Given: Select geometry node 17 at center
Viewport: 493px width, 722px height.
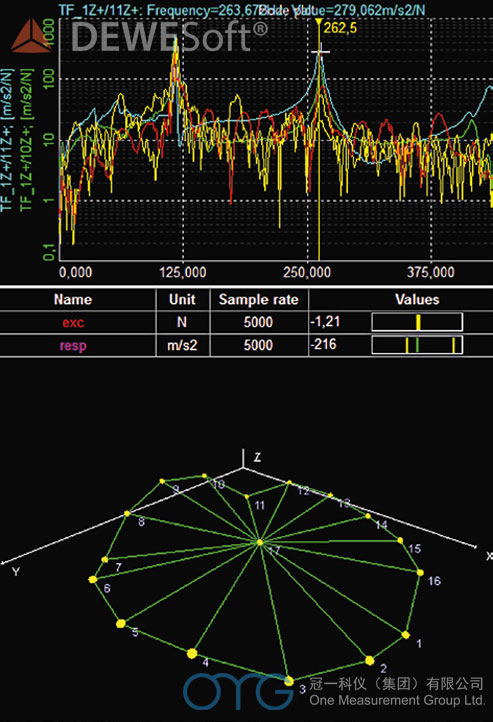Looking at the screenshot, I should (x=260, y=542).
